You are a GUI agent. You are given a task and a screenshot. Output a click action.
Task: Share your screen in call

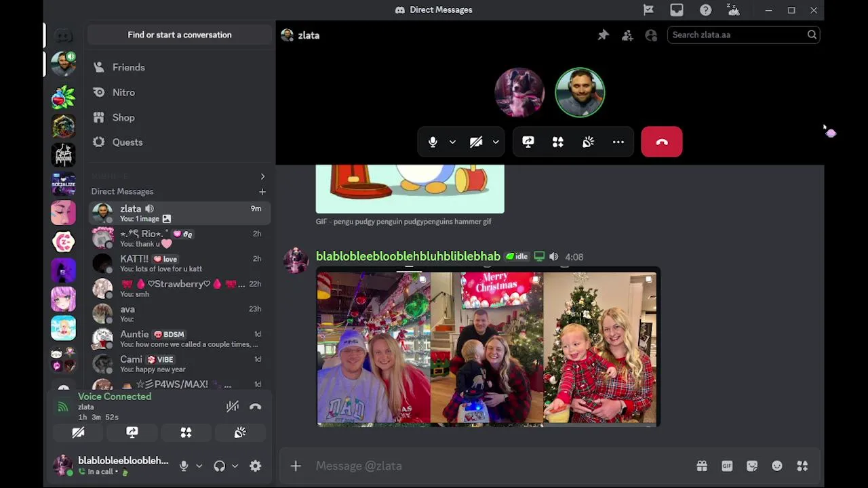[x=528, y=142]
